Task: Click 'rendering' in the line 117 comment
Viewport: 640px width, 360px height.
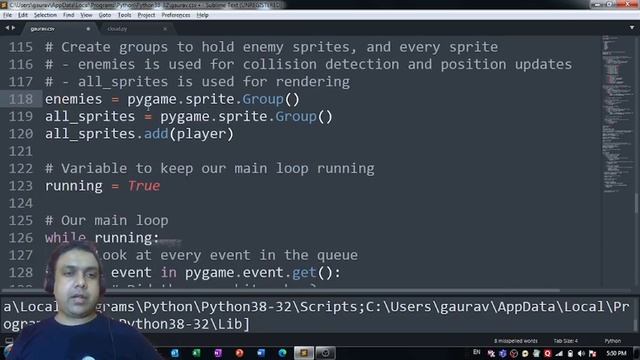Action: pyautogui.click(x=313, y=82)
